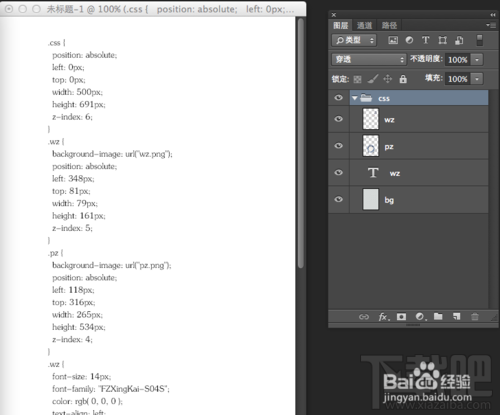Select the bg layer name
Image resolution: width=500 pixels, height=415 pixels.
tap(389, 200)
